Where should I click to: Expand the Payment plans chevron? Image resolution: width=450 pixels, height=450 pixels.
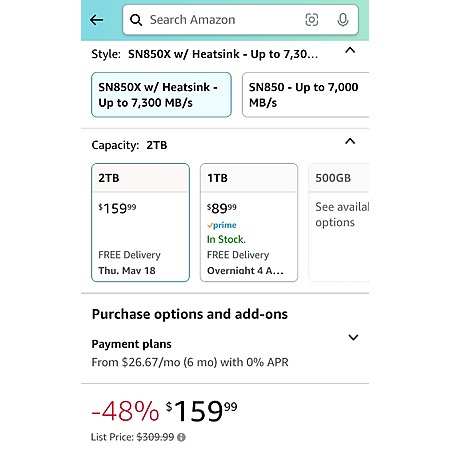(x=353, y=337)
